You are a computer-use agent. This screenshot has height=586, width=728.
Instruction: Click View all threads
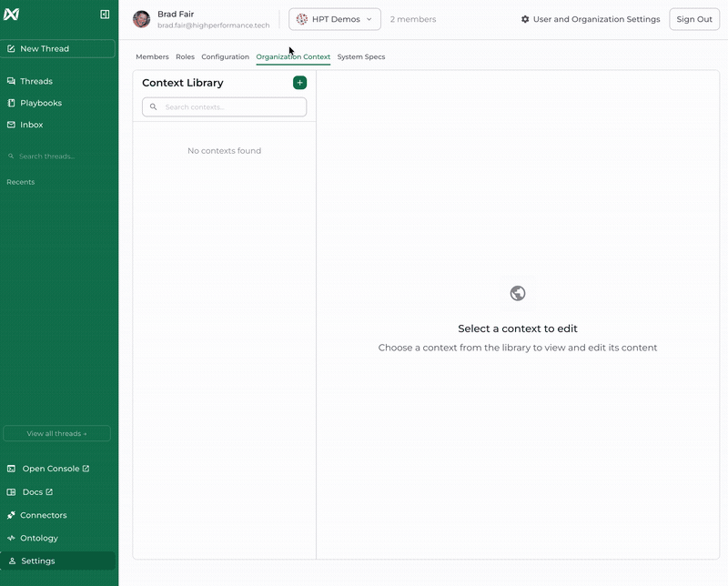coord(58,433)
